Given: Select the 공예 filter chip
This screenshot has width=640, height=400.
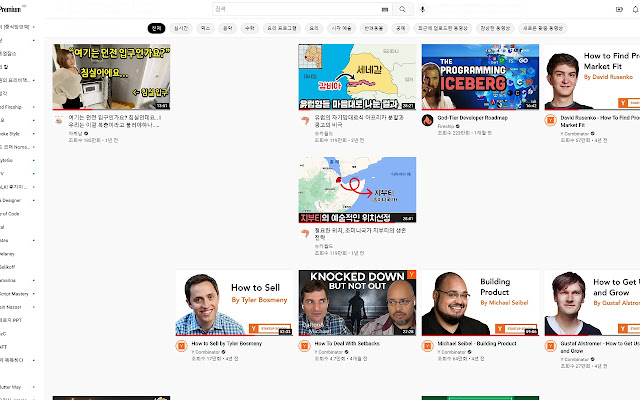Looking at the screenshot, I should pyautogui.click(x=401, y=28).
